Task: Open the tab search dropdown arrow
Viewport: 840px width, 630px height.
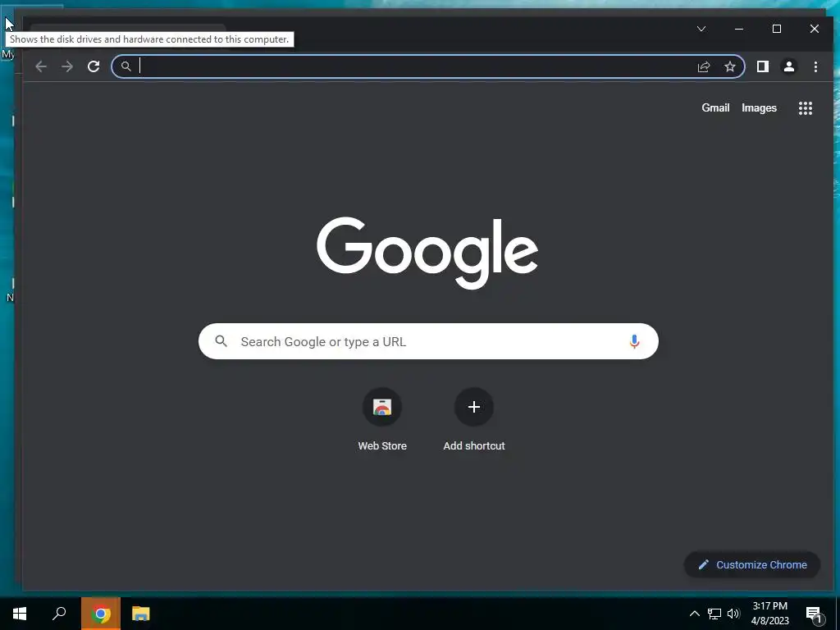Action: click(x=701, y=29)
